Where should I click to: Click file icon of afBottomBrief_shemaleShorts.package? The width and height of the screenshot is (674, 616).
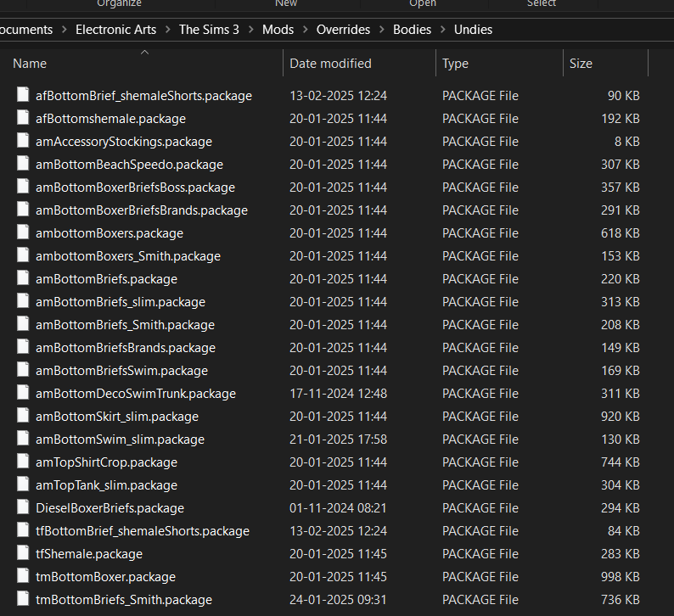click(23, 94)
